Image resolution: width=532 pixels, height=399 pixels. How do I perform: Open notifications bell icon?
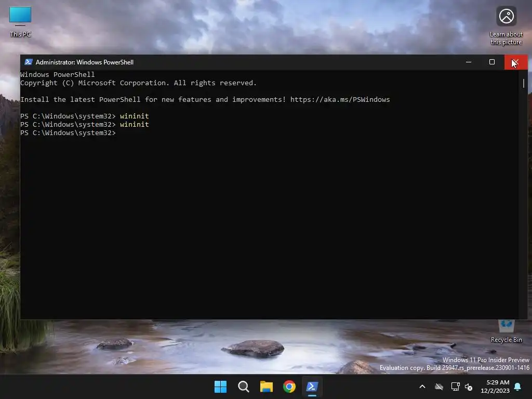[x=517, y=387]
